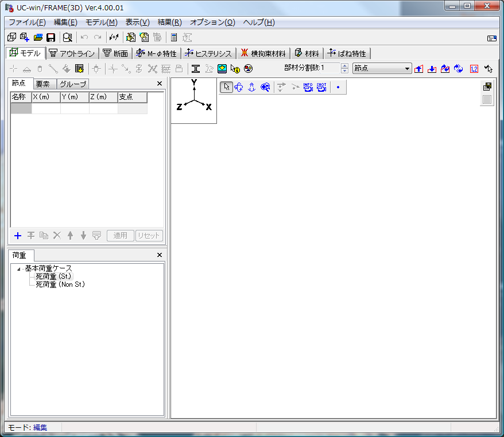Click the INFO camera icon in viewport

click(308, 87)
